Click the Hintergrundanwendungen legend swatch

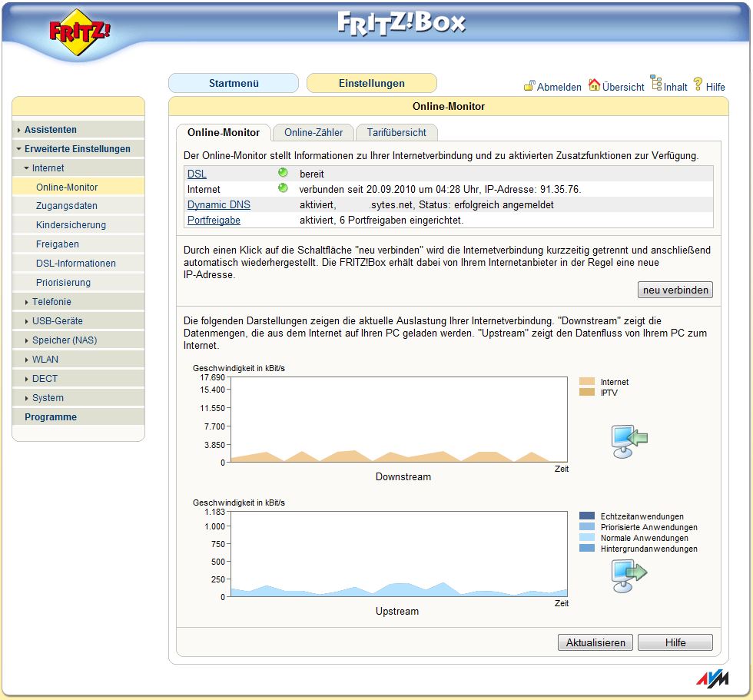587,549
